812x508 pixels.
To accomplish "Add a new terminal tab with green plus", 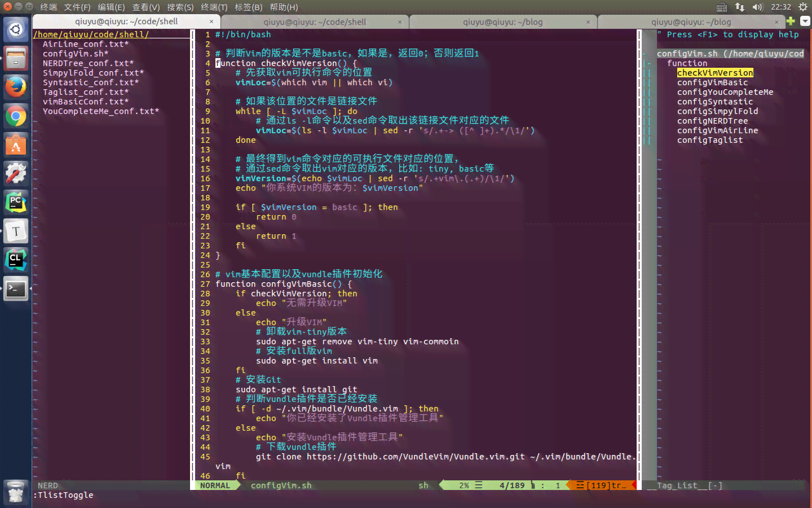I will coord(791,21).
